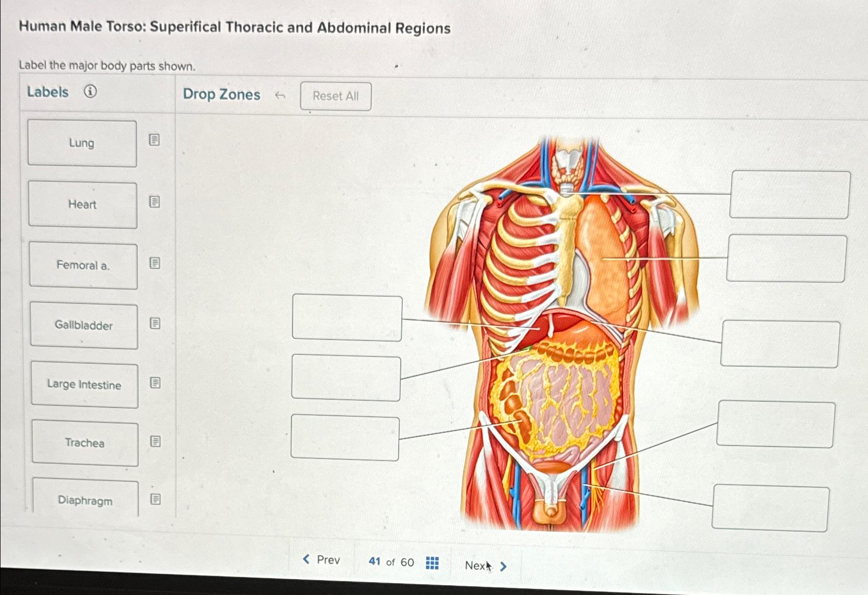Click the upper left drop zone box
The image size is (868, 595).
click(x=347, y=317)
